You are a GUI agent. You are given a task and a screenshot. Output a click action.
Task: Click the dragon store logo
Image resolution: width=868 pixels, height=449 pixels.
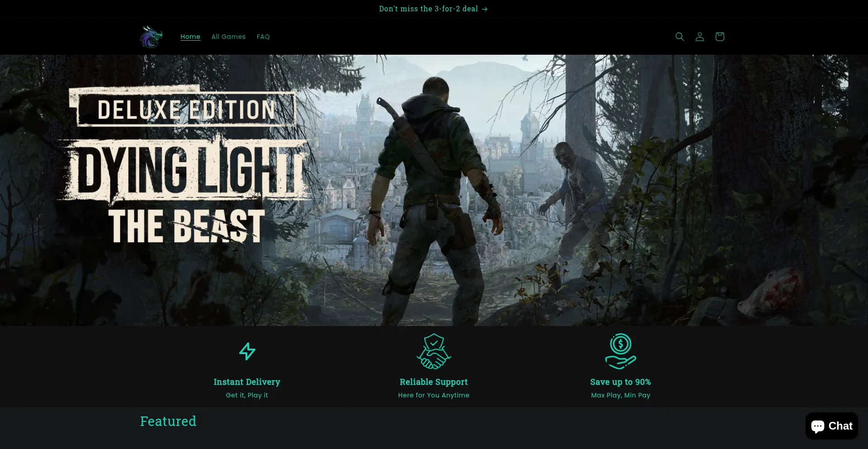click(x=151, y=37)
